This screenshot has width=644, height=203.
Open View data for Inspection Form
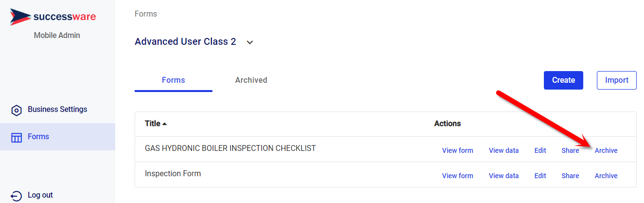(504, 176)
